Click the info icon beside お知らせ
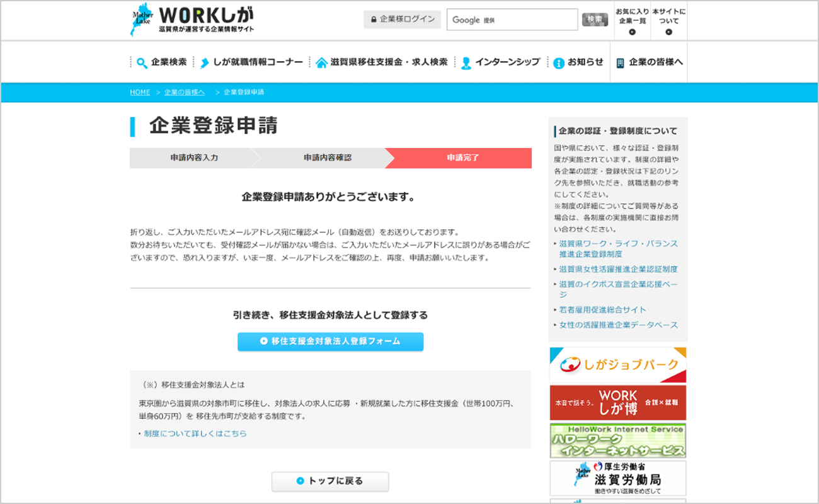Image resolution: width=819 pixels, height=504 pixels. [x=558, y=62]
